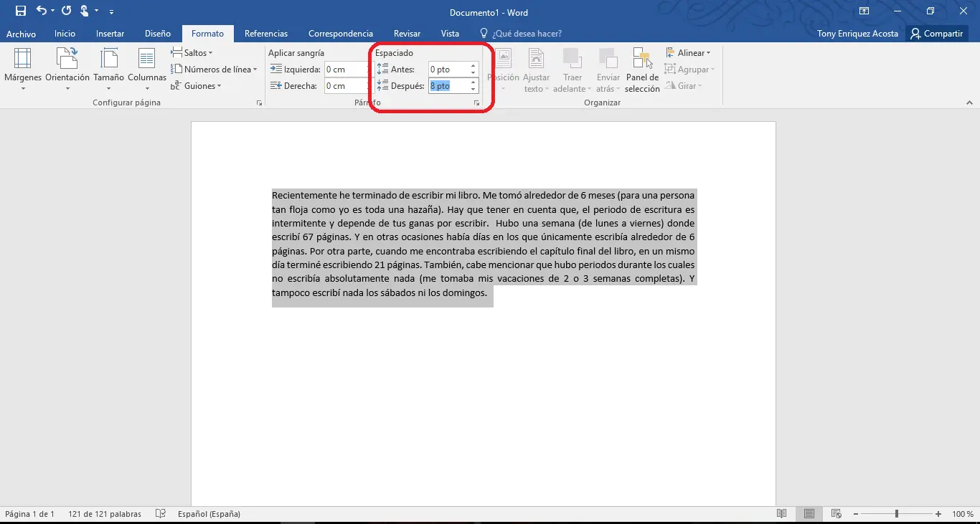Switch to the Vista tab
This screenshot has height=524, width=980.
[450, 34]
